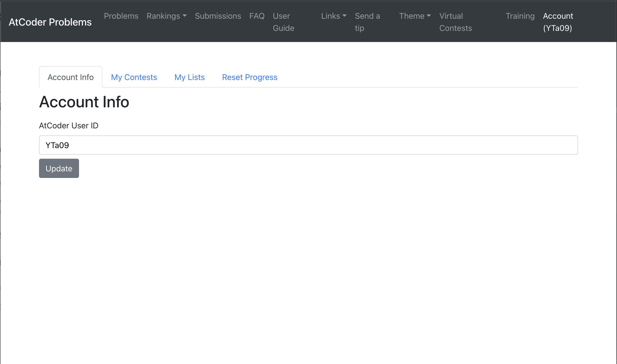Viewport: 617px width, 364px height.
Task: Expand the Rankings dropdown menu
Action: (167, 16)
